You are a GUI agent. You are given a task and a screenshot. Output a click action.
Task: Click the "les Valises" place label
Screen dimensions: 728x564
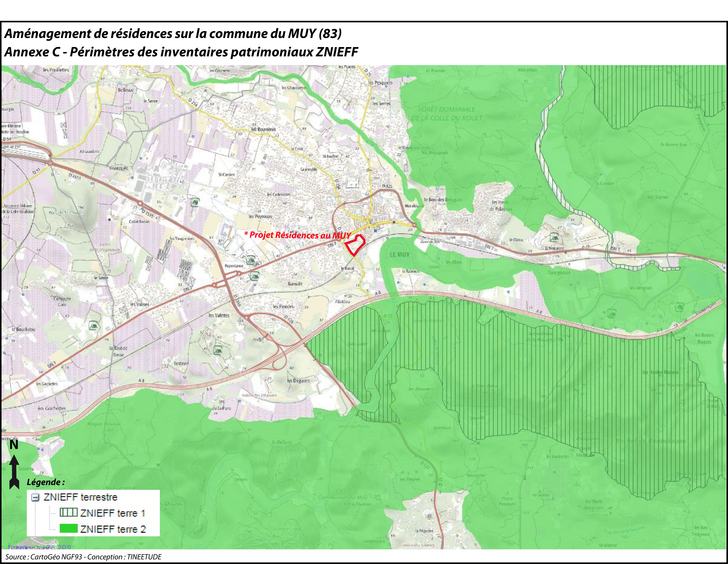coord(140,304)
